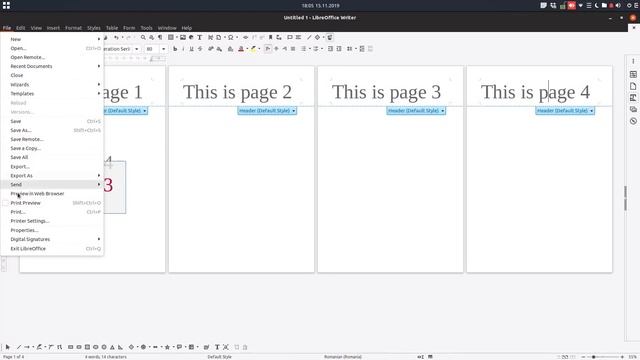Image resolution: width=640 pixels, height=360 pixels.
Task: Toggle formatting marks pilcrow icon
Action: (x=160, y=37)
